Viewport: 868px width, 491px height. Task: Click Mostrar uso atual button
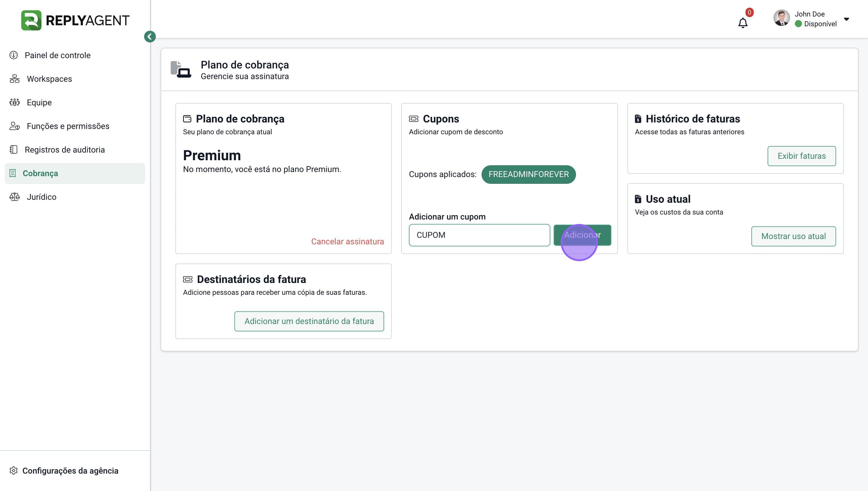(793, 236)
